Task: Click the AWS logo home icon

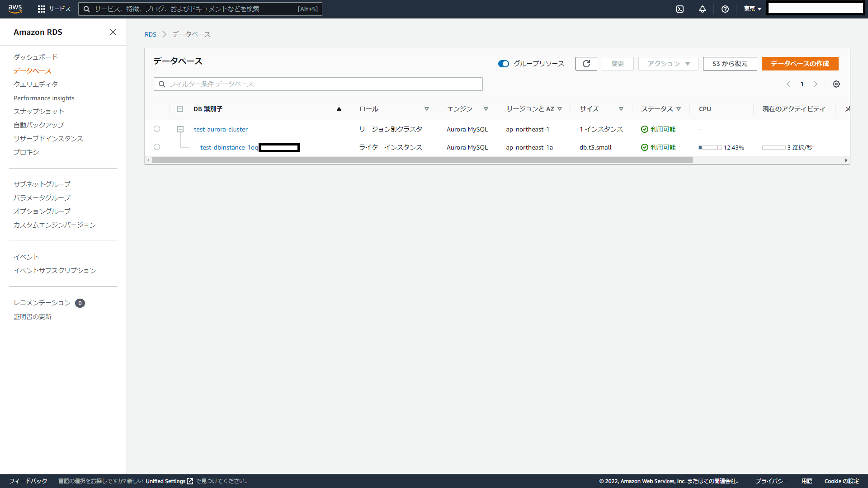Action: click(x=15, y=9)
